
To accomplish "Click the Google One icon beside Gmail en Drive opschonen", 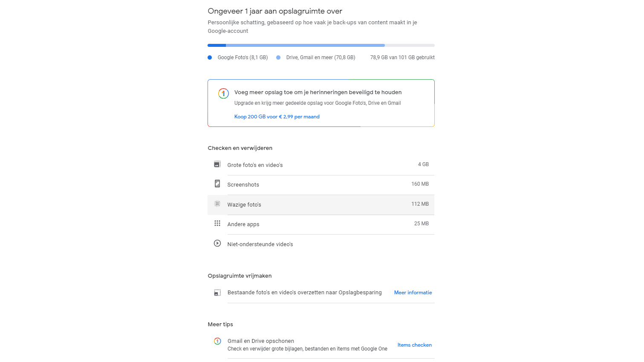I will coord(217,341).
